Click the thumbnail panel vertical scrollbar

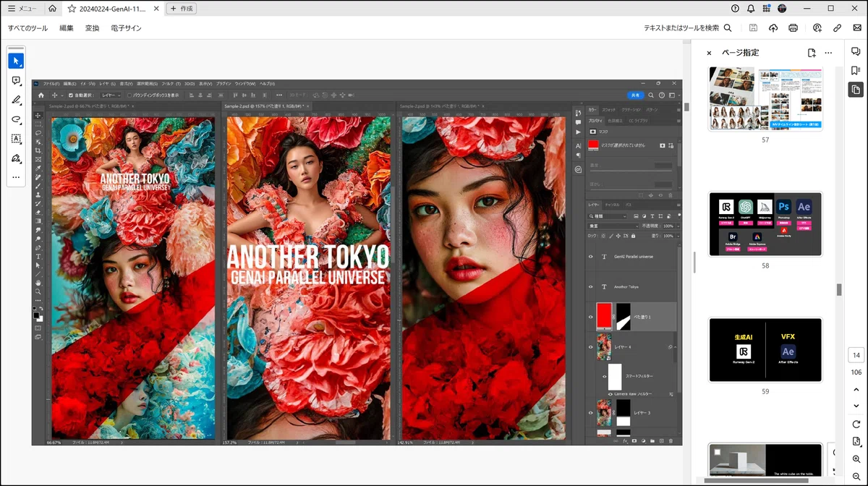point(839,289)
